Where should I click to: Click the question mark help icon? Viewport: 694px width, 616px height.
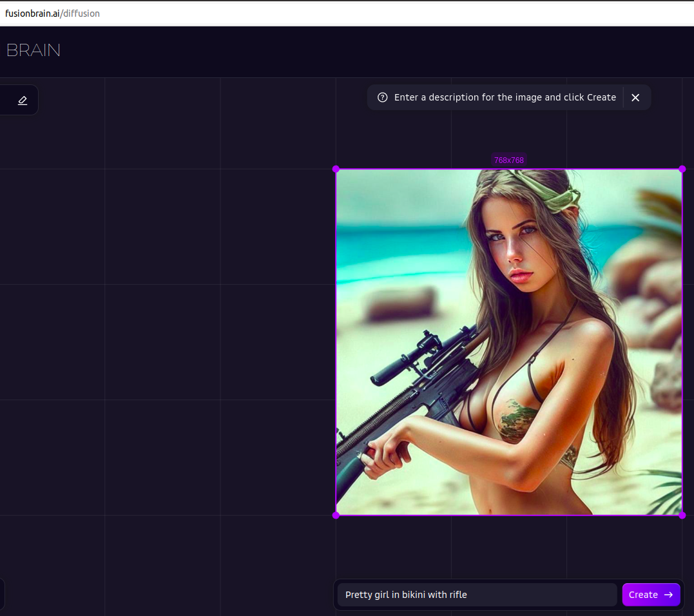(x=382, y=97)
